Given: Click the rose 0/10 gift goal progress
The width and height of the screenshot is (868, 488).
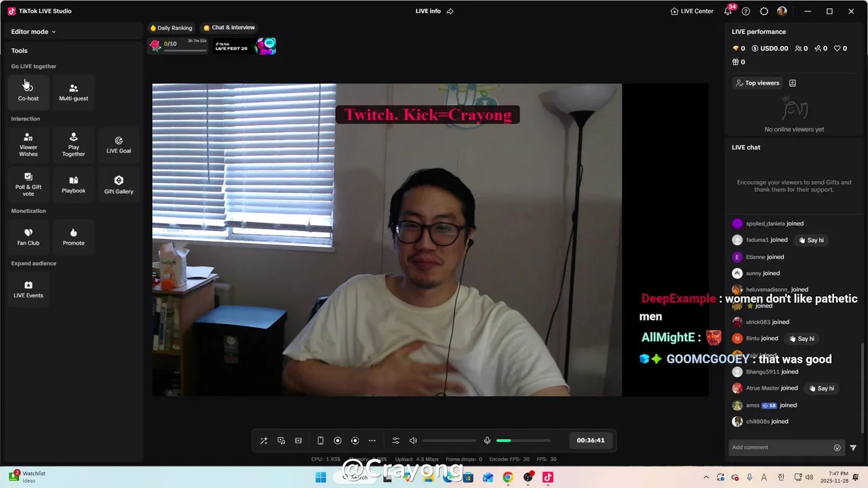Looking at the screenshot, I should pos(178,45).
